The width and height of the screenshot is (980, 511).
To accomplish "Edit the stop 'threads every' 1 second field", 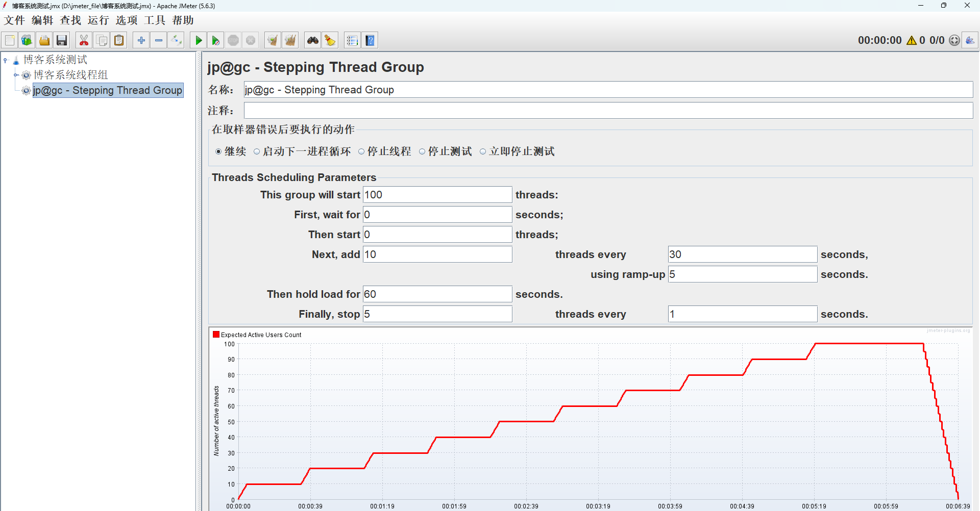I will click(743, 314).
